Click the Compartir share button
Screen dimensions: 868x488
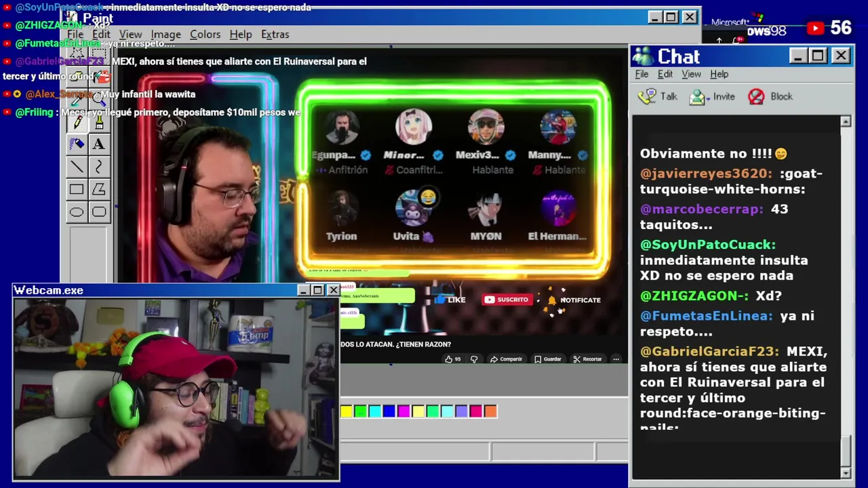[x=506, y=359]
